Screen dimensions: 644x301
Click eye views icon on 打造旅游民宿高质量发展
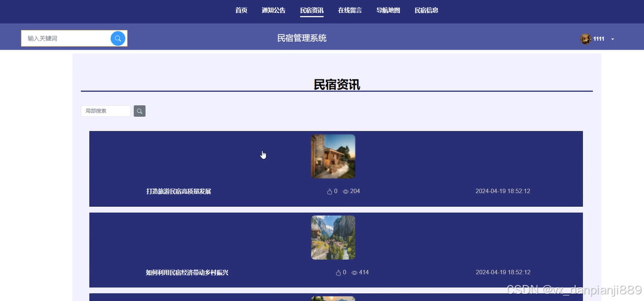[x=345, y=192]
